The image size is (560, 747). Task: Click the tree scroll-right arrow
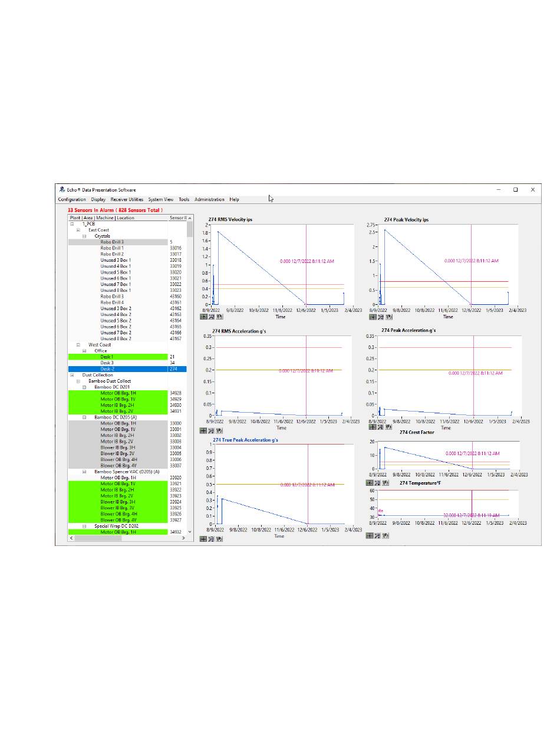coord(183,538)
